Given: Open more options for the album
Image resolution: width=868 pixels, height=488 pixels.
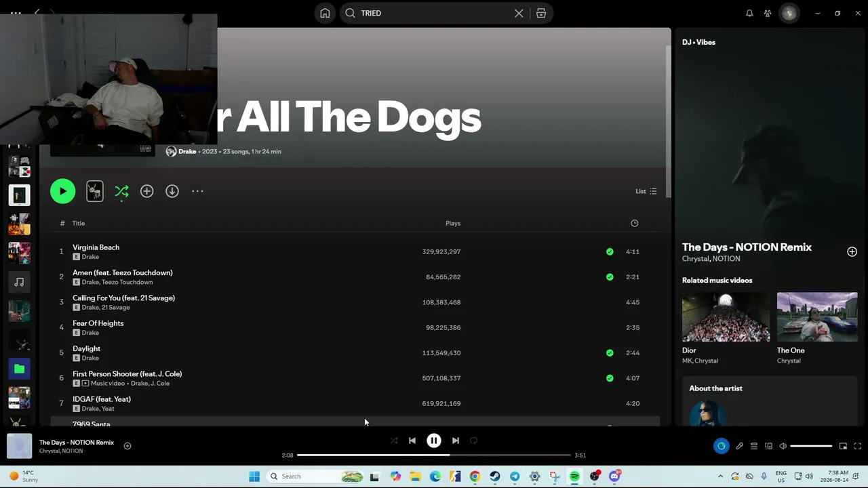Looking at the screenshot, I should pyautogui.click(x=197, y=191).
